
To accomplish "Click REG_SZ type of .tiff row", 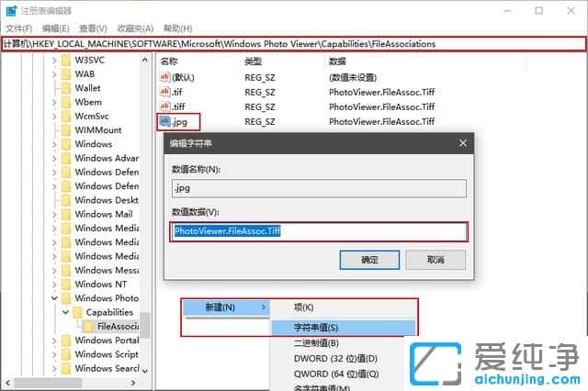I will (x=260, y=107).
